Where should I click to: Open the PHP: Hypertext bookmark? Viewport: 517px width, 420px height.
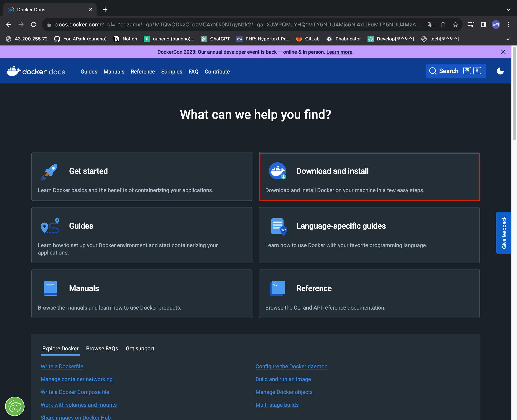tap(263, 39)
